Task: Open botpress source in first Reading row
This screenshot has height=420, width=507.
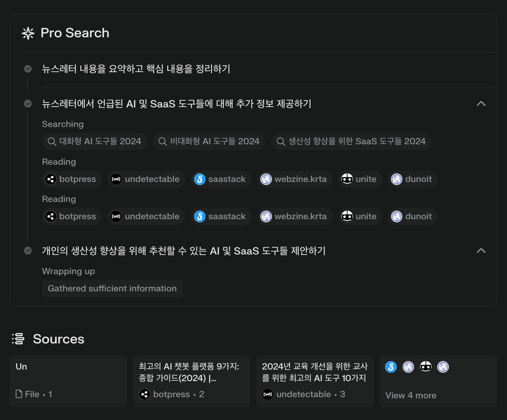Action: click(x=72, y=179)
